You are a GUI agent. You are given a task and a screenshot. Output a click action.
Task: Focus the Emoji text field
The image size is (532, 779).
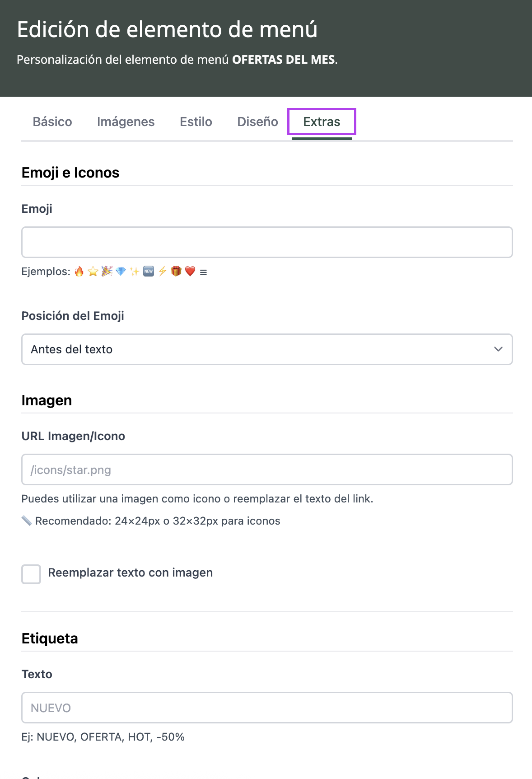267,242
